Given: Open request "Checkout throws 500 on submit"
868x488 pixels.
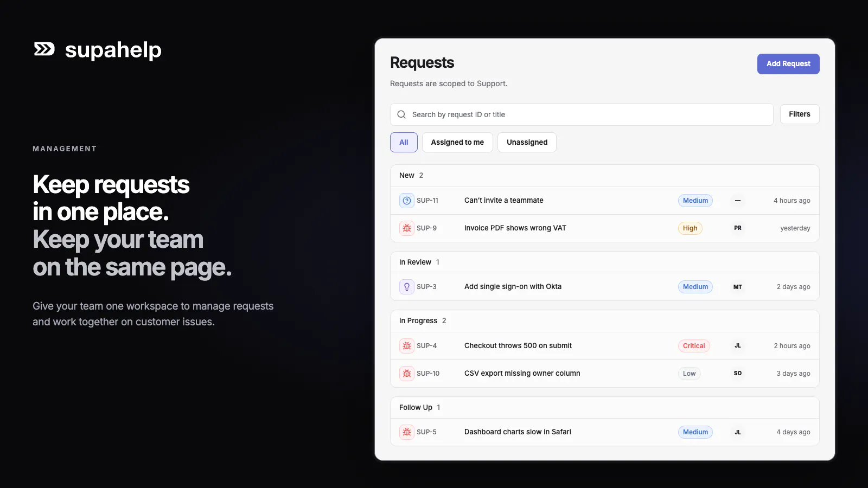Looking at the screenshot, I should (518, 346).
